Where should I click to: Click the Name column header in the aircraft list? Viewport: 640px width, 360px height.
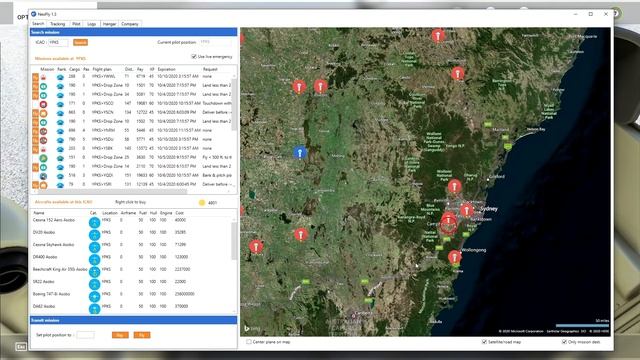tap(39, 213)
